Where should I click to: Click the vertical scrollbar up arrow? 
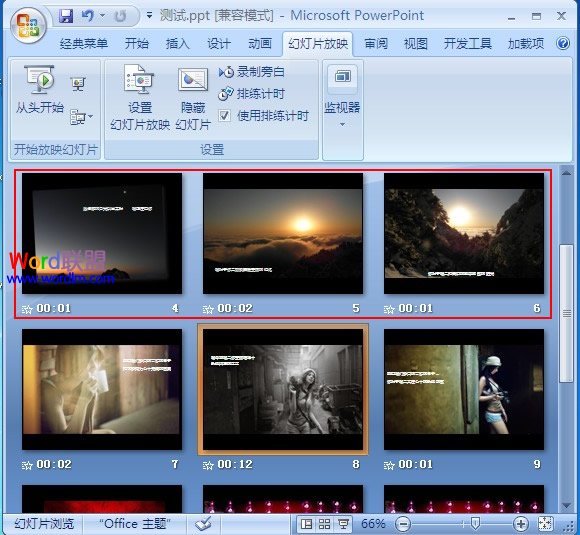point(566,172)
